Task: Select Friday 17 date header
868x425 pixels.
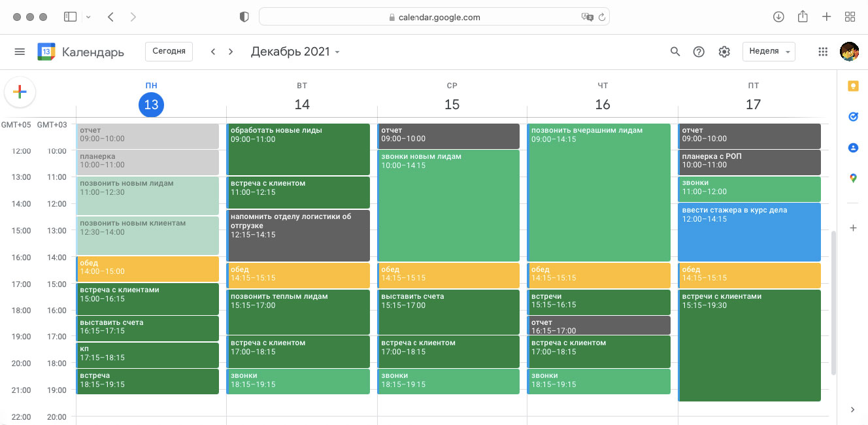Action: (x=753, y=104)
